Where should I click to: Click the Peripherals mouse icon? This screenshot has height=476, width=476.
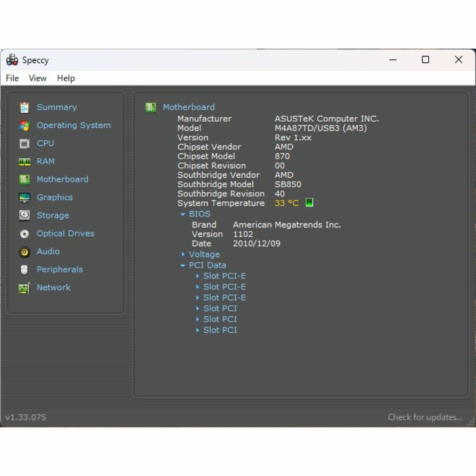click(x=24, y=270)
